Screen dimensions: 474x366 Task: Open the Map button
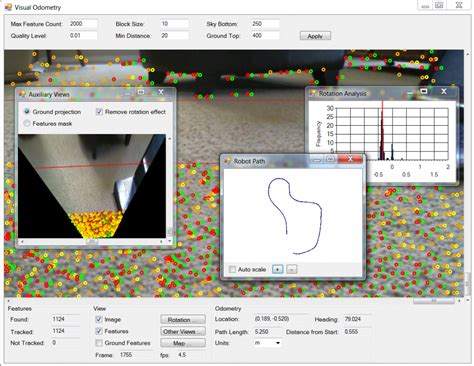click(183, 343)
